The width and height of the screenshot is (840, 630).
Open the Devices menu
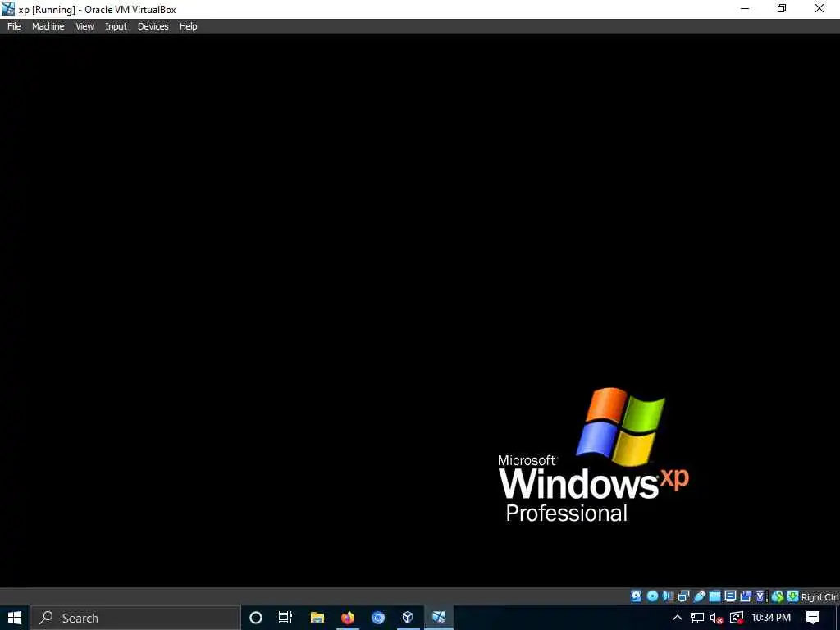pyautogui.click(x=153, y=26)
